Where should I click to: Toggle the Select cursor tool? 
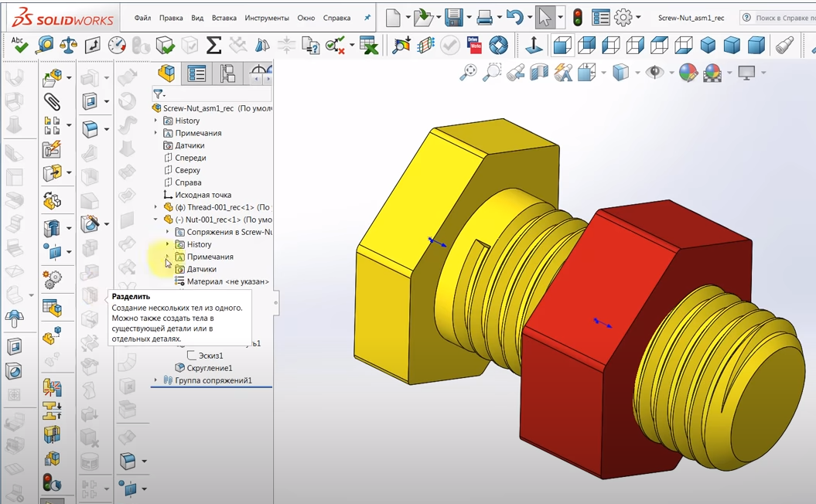[545, 18]
